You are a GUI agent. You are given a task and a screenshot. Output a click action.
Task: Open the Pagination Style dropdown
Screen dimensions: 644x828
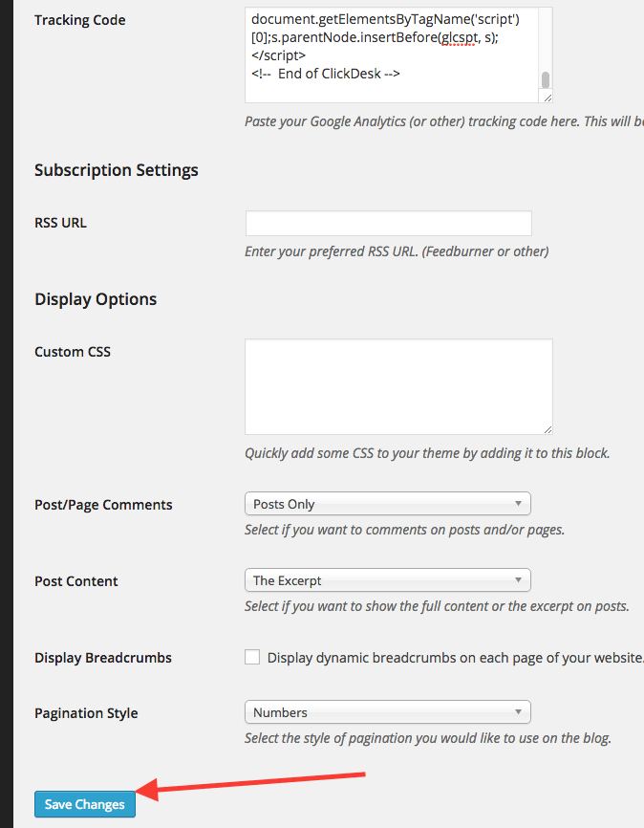pyautogui.click(x=388, y=712)
